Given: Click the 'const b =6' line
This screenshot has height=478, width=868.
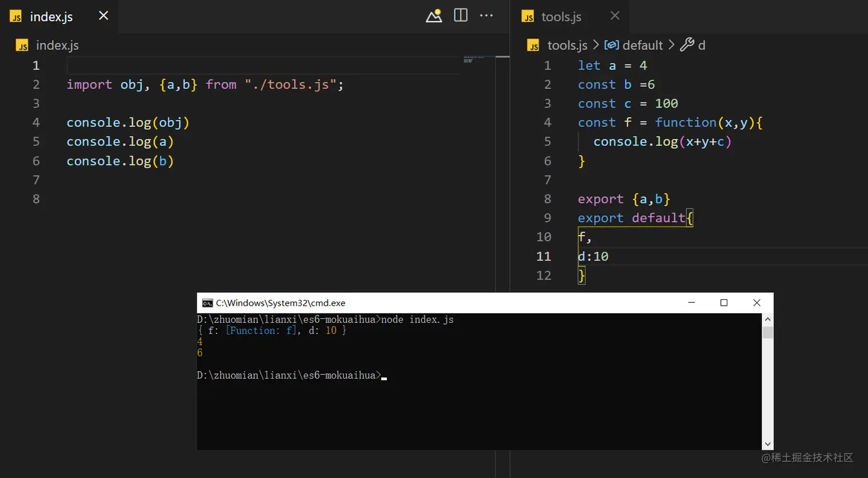Looking at the screenshot, I should [x=617, y=84].
